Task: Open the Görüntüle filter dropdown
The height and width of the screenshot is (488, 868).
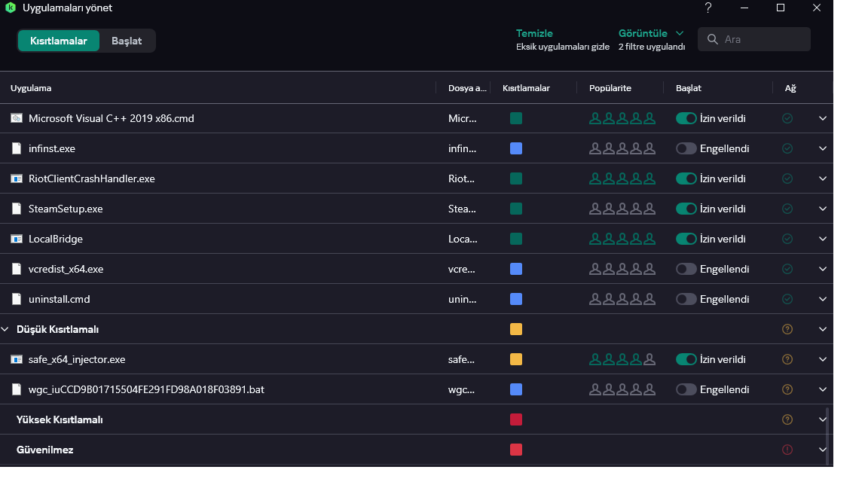Action: (x=652, y=34)
